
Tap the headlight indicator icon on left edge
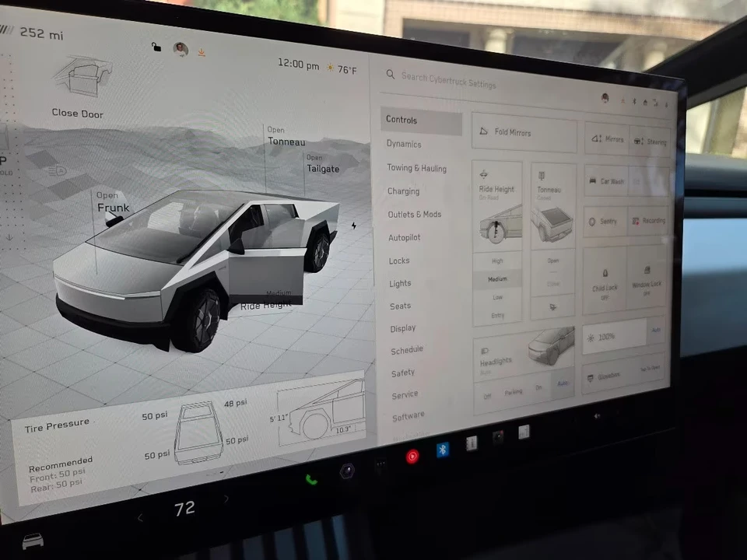pyautogui.click(x=57, y=170)
